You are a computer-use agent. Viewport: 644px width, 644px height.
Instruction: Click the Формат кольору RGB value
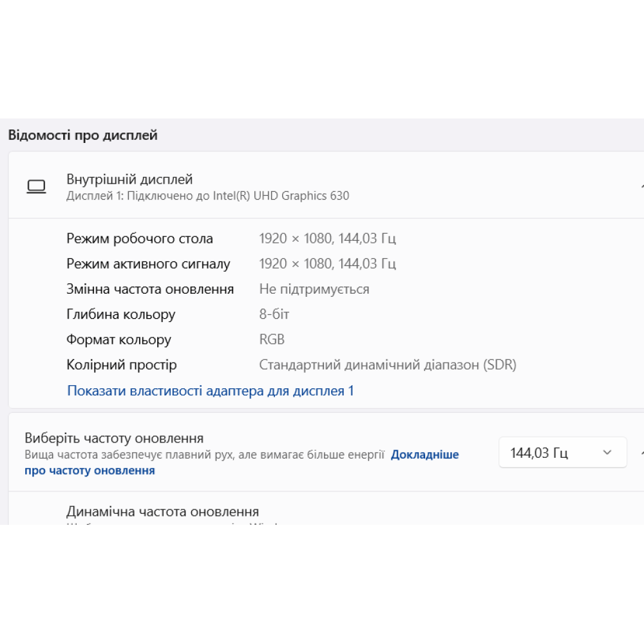pyautogui.click(x=271, y=339)
